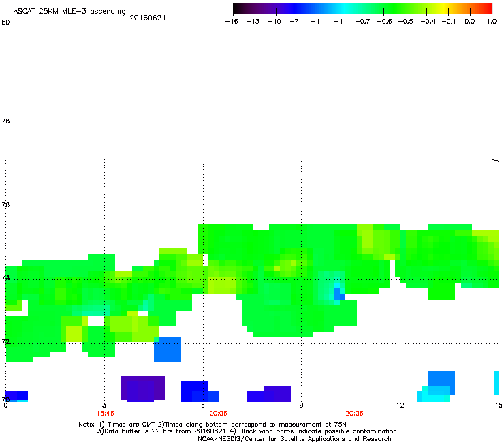Click the -4 color scale label
This screenshot has height=443, width=504.
315,22
